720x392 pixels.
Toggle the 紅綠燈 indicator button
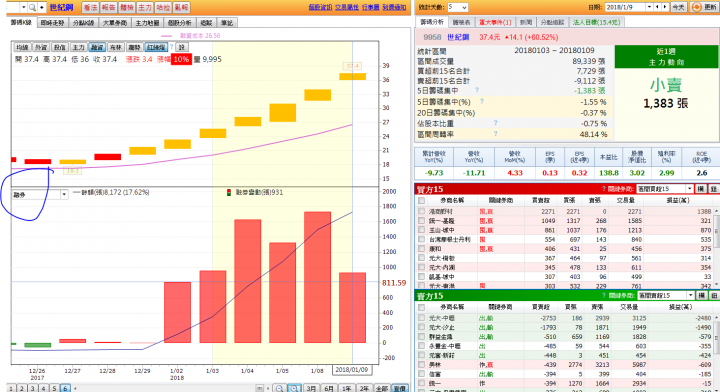click(156, 47)
